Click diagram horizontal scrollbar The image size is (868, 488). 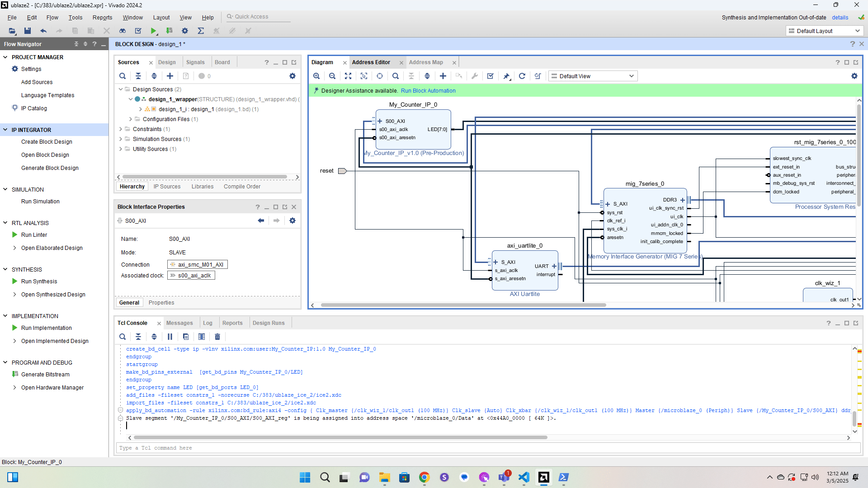(x=463, y=305)
